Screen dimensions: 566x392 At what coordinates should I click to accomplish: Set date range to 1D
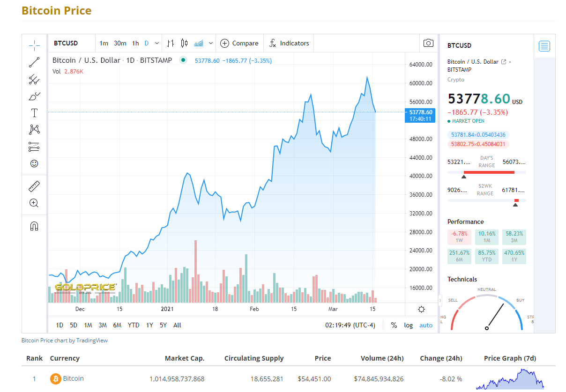coord(60,325)
